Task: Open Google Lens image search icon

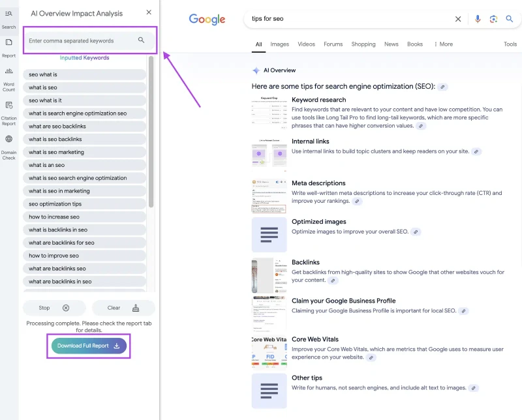Action: tap(493, 19)
